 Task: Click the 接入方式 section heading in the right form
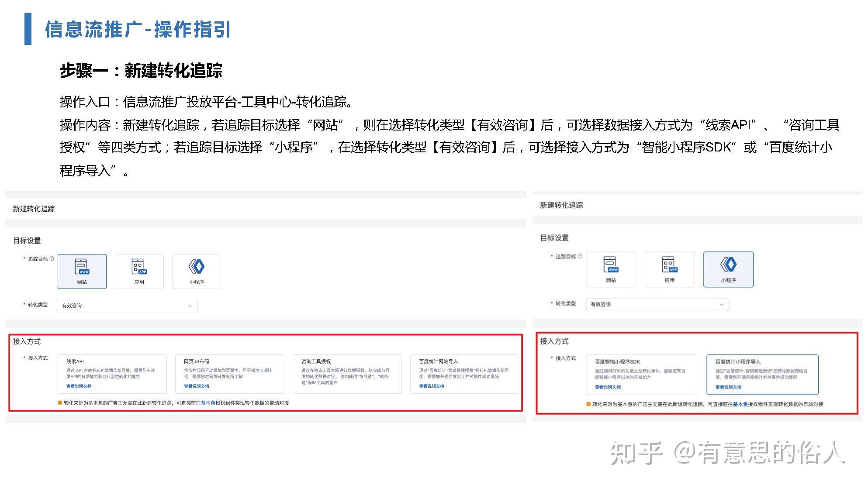tap(554, 341)
